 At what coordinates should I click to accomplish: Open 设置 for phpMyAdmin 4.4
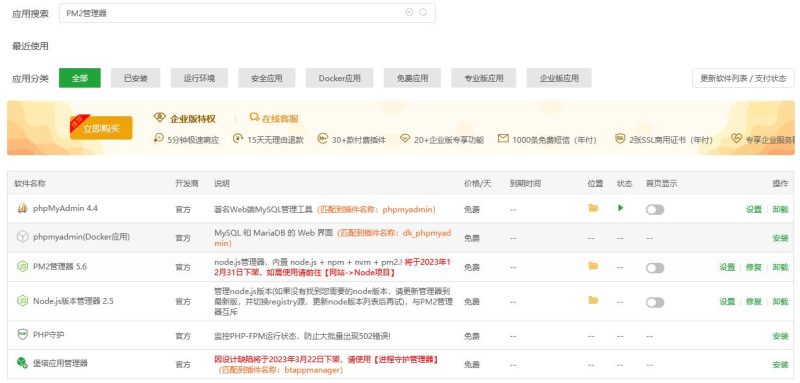tap(753, 209)
